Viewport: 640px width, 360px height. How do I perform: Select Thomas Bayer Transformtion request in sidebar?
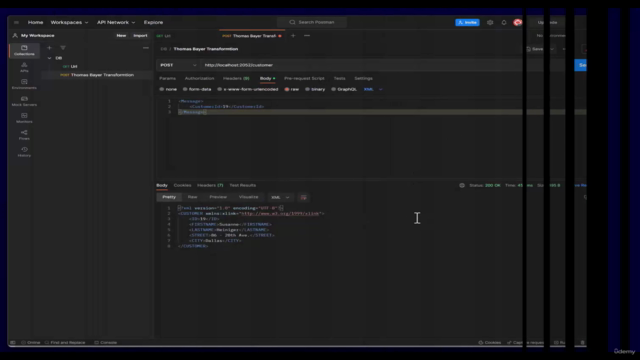97,75
